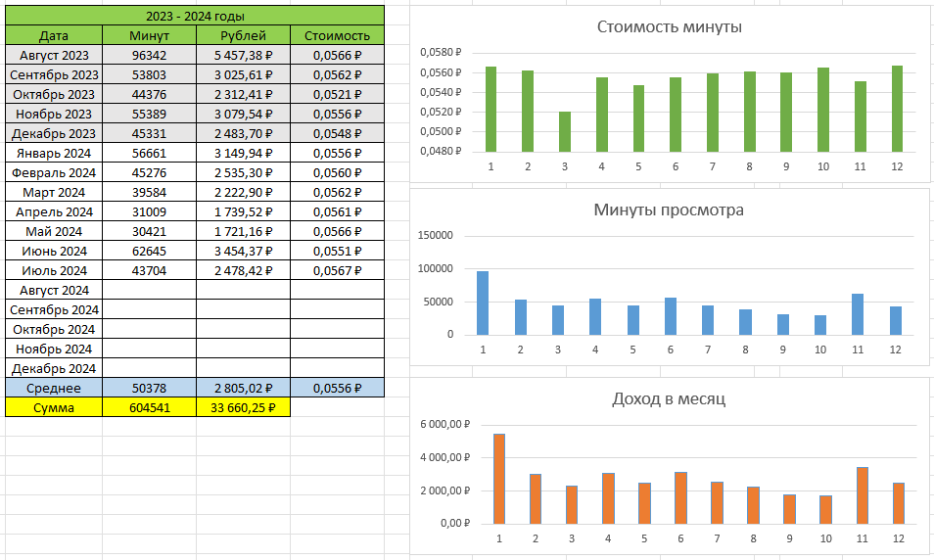Select the cost cell 0,0560 ₽
This screenshot has width=934, height=560.
tap(337, 172)
